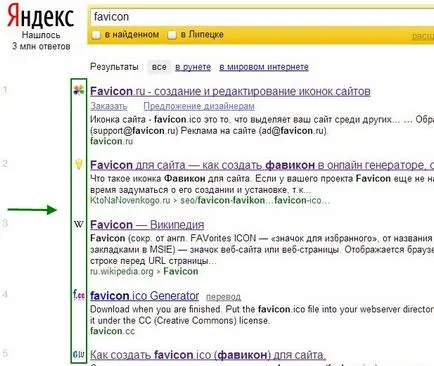
Task: Click the favicon beside 'Как создать favicon.ico'
Action: [79, 354]
